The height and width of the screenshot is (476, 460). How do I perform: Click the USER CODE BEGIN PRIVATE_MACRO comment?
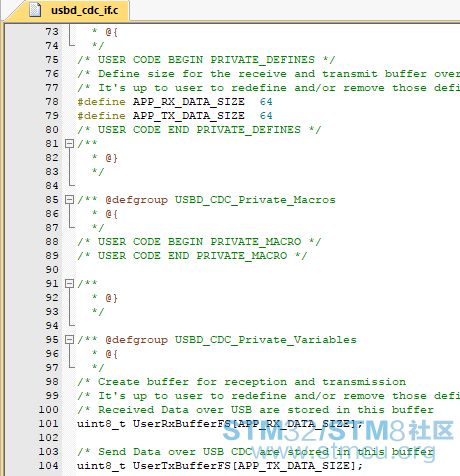point(199,242)
